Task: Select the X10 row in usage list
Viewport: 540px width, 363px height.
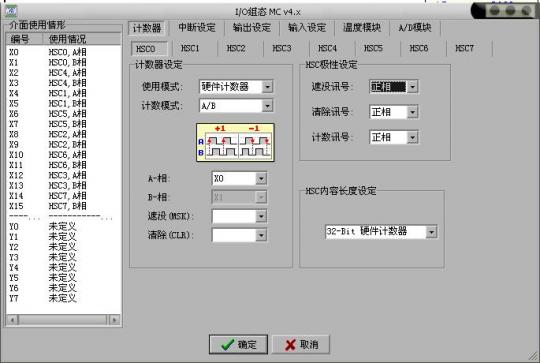Action: pyautogui.click(x=64, y=155)
